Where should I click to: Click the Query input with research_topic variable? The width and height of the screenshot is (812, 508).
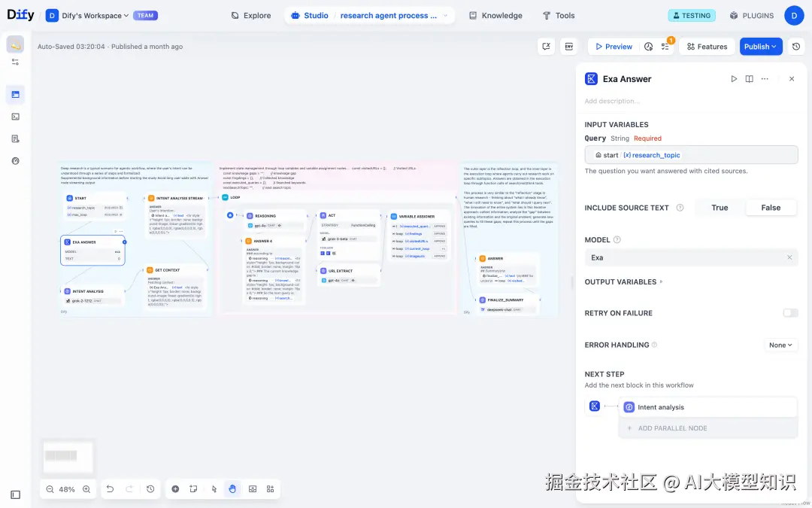tap(692, 155)
